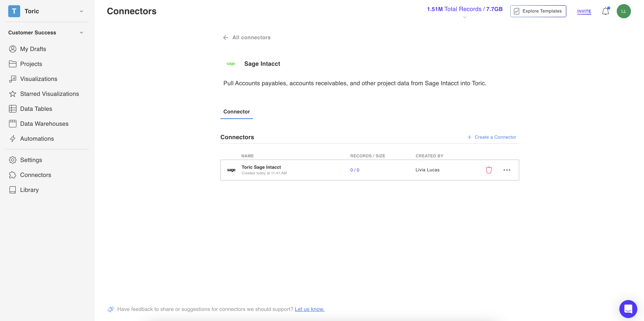Viewport: 644px width, 321px height.
Task: Delete Toric Sage Intacct connector via trash icon
Action: pyautogui.click(x=489, y=170)
